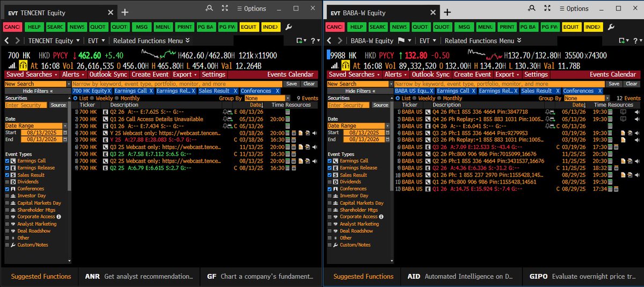Check Dividends event type in TENCENT window
This screenshot has height=287, width=644.
pyautogui.click(x=8, y=182)
